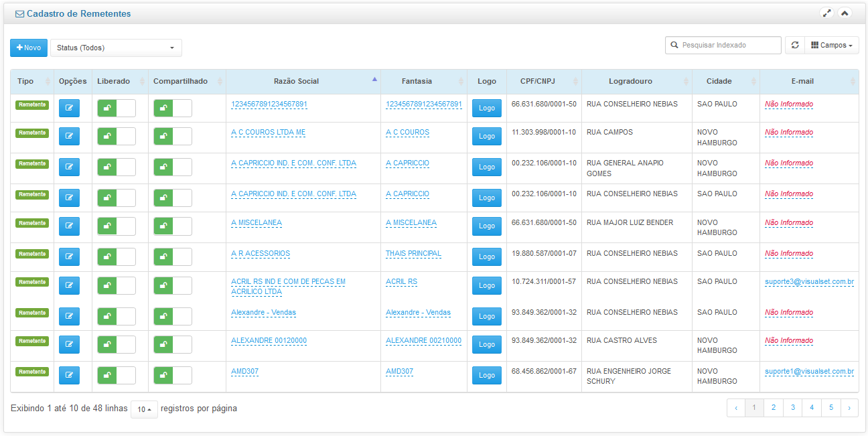Go to next page arrow in pagination
This screenshot has height=436, width=868.
click(849, 407)
